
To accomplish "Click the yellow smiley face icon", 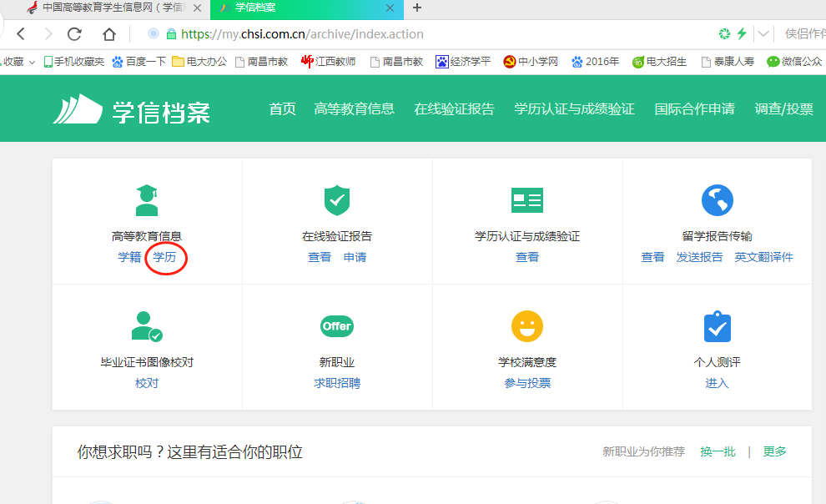I will pos(527,326).
